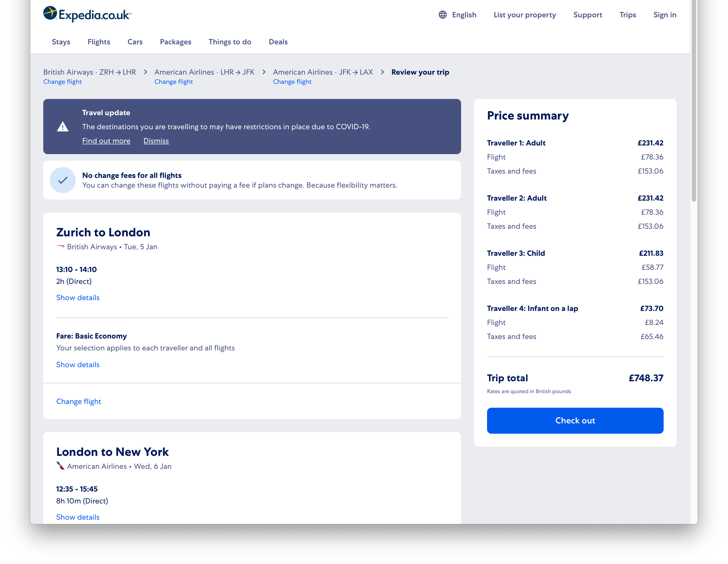Select the breadcrumb arrow after ZRH to LHR
Screen dimensions: 728x564
pos(146,72)
